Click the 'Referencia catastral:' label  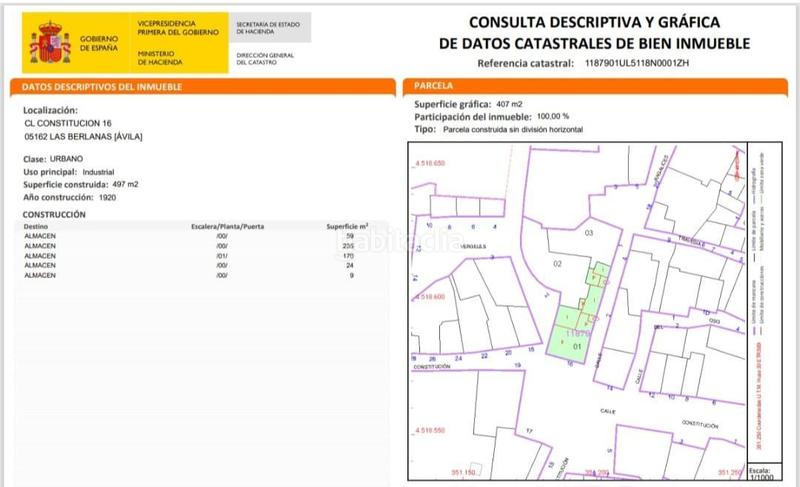[x=526, y=64]
